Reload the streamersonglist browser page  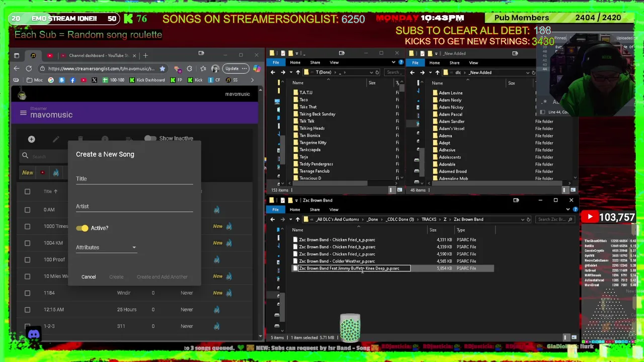29,68
